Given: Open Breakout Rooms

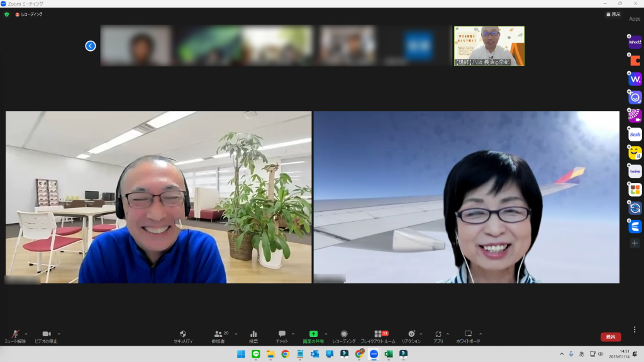Looking at the screenshot, I should coord(377,336).
